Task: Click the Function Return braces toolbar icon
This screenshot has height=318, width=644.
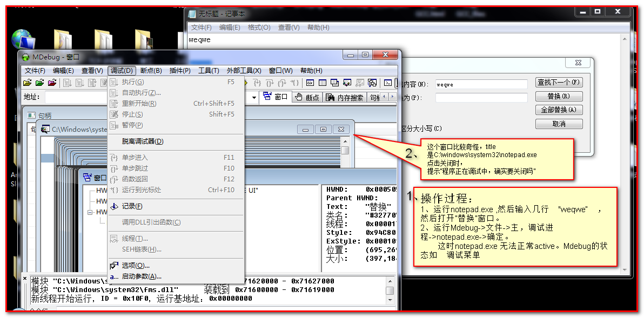Action: coord(281,83)
